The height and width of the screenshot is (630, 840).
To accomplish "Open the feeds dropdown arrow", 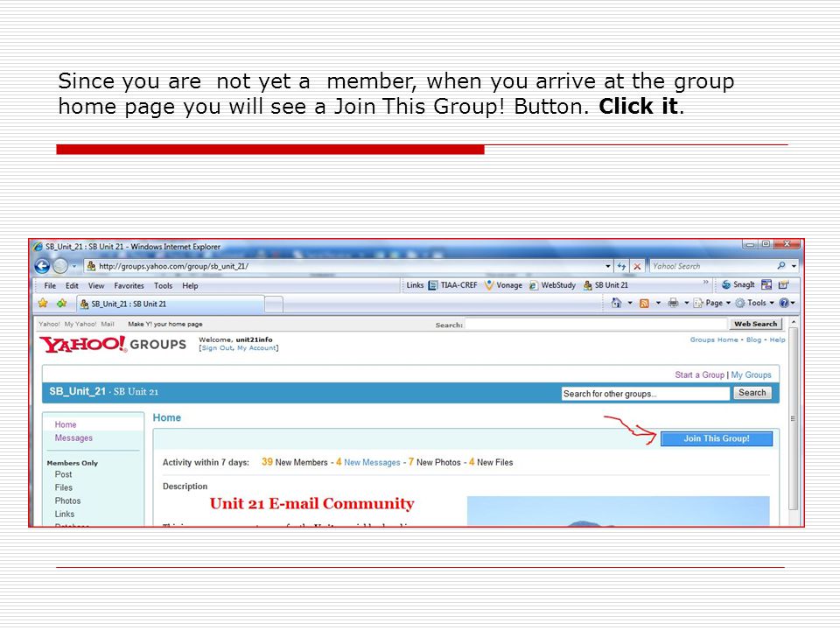I will [x=658, y=304].
